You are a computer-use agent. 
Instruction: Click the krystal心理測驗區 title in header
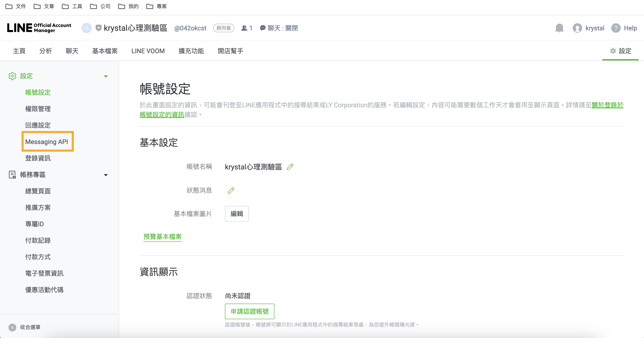click(135, 28)
